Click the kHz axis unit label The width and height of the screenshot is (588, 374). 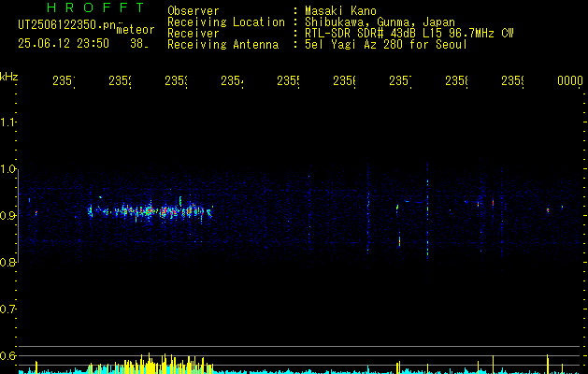9,77
